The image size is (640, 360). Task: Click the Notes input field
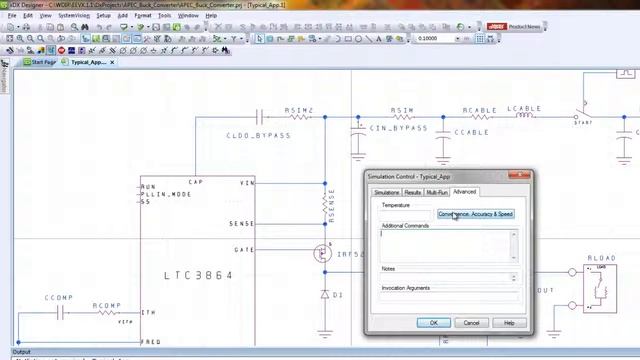445,278
